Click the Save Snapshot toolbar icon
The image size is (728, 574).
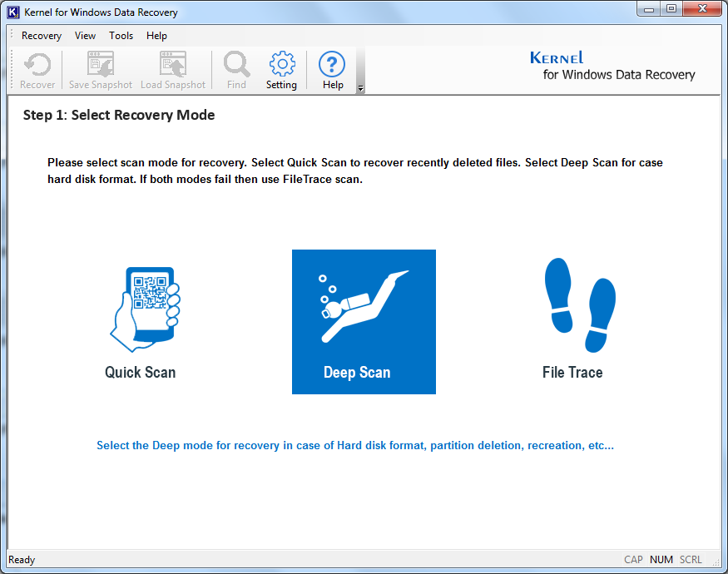pyautogui.click(x=101, y=71)
